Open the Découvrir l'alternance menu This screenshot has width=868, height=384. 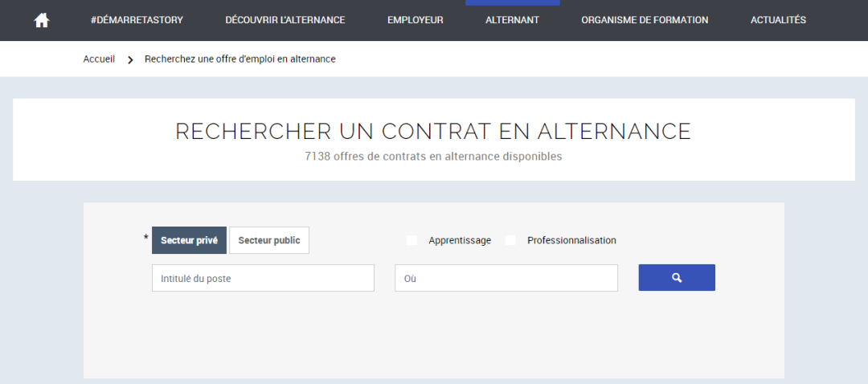coord(285,20)
